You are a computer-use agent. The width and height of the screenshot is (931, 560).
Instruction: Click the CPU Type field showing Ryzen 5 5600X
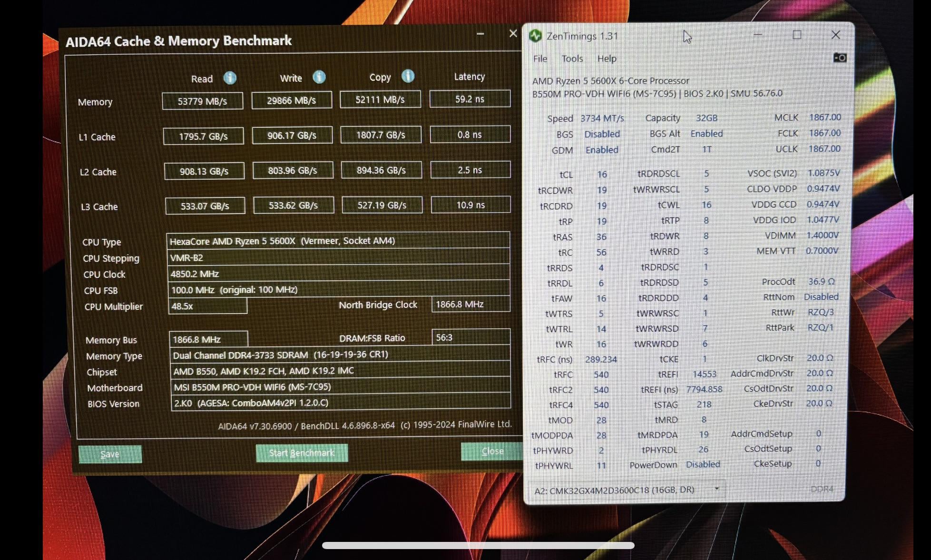[338, 241]
